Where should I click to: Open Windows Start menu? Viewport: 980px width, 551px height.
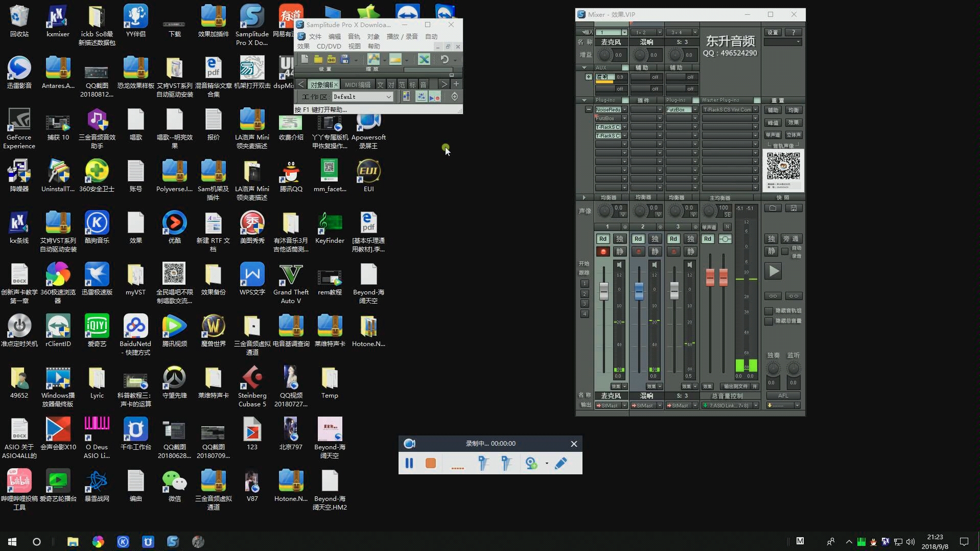(x=12, y=541)
